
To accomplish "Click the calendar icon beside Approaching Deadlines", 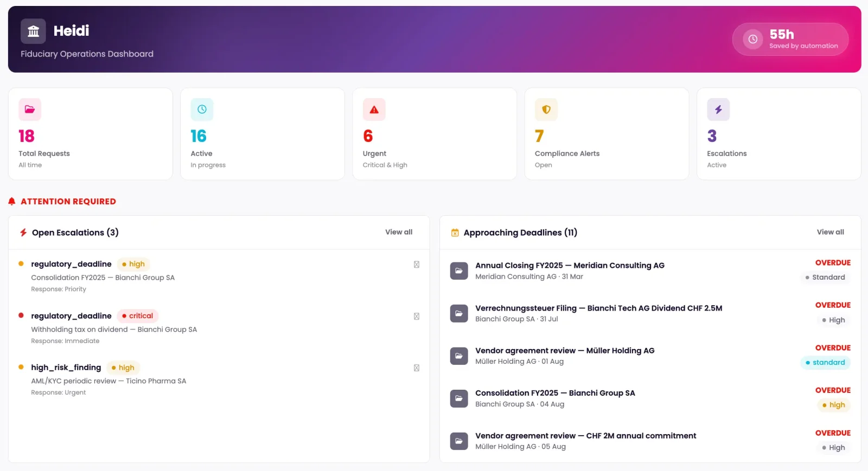I will 455,233.
